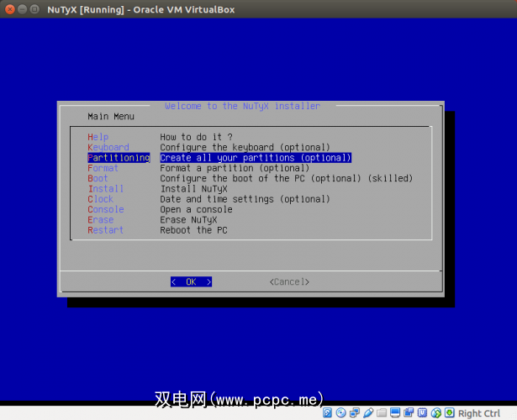Open the display monitor status icon
This screenshot has height=420, width=517.
pyautogui.click(x=395, y=412)
